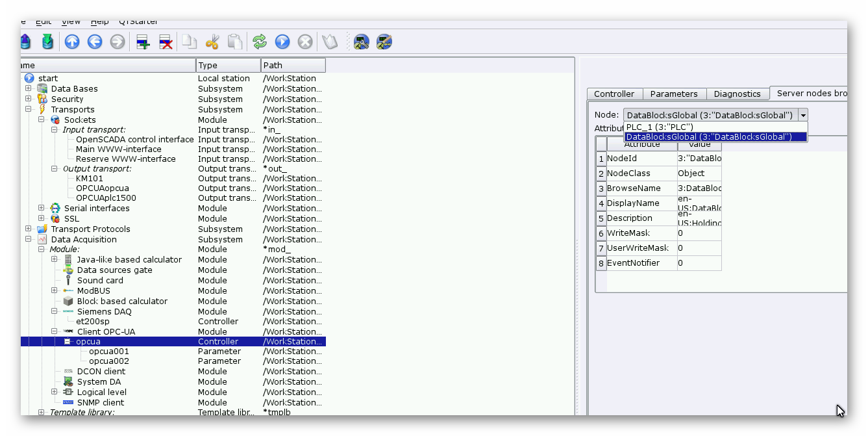Expand the ModBUS module node

[x=55, y=291]
